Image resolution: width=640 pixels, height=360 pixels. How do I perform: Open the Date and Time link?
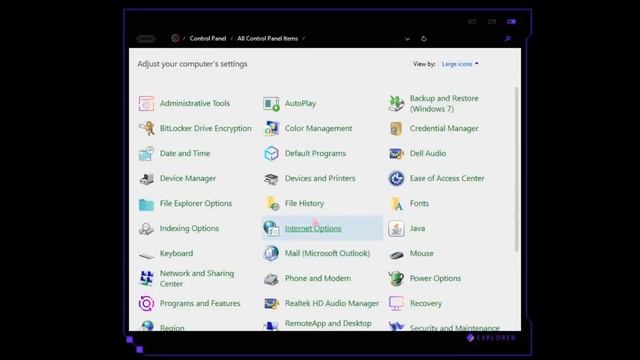tap(185, 153)
